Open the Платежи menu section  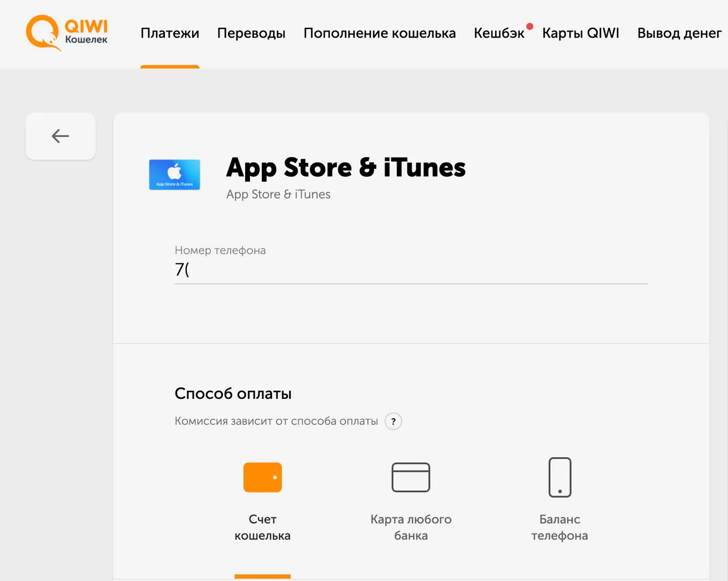(x=170, y=33)
